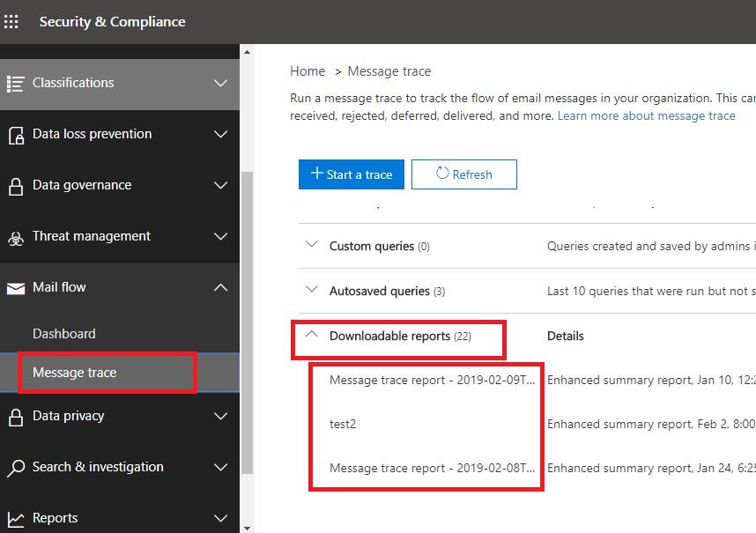Click the Search & investigation magnifier icon
756x533 pixels.
[15, 468]
